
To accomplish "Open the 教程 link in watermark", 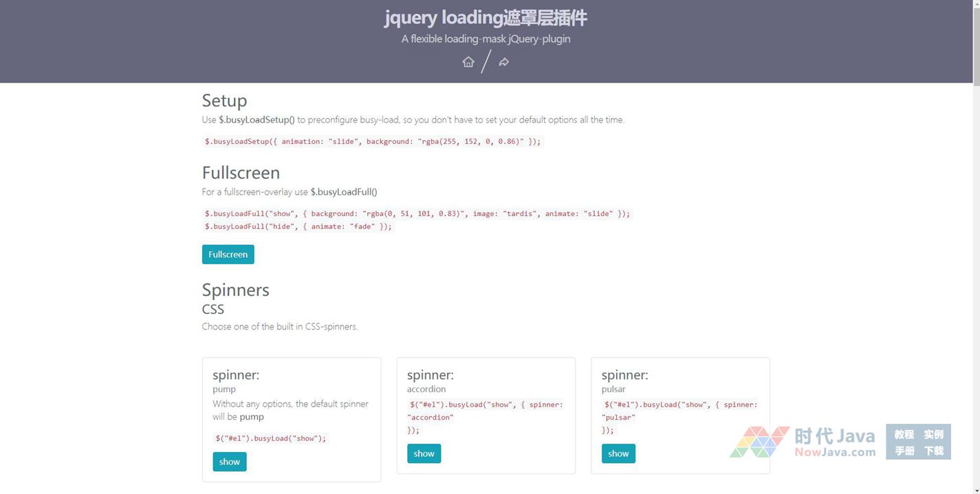I will tap(904, 434).
